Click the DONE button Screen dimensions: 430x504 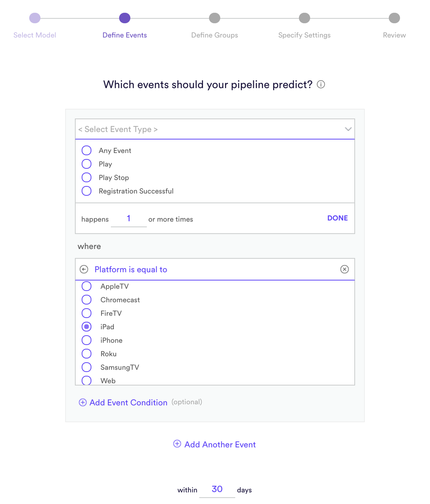[337, 218]
